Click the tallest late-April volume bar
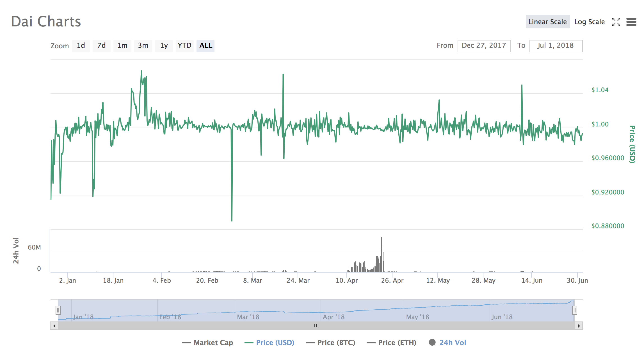This screenshot has height=349, width=644. click(x=382, y=255)
